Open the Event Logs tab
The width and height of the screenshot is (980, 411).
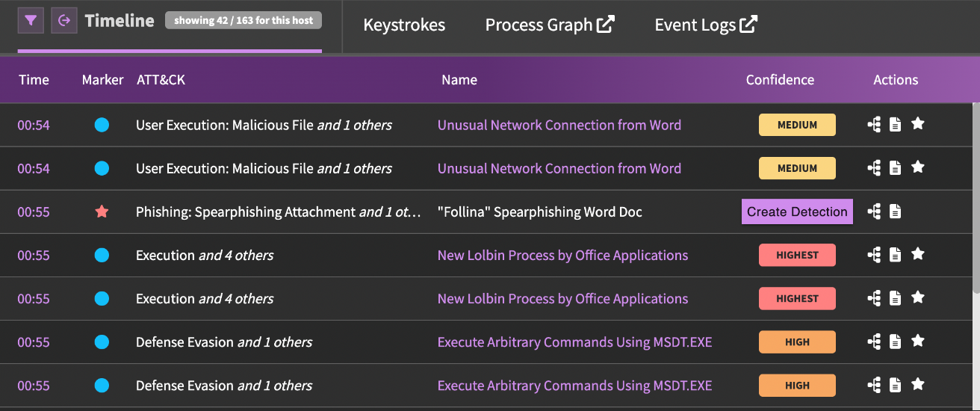[706, 25]
